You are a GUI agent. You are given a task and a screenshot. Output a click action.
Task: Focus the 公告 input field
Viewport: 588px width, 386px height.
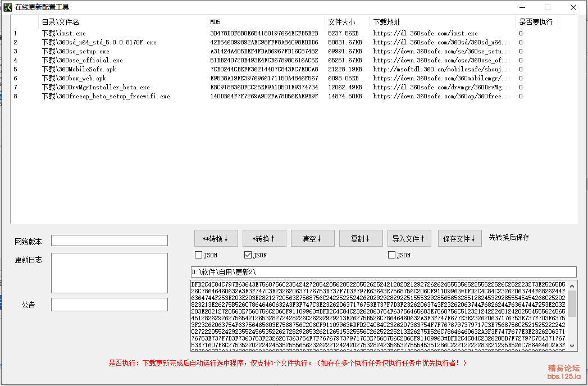point(110,305)
